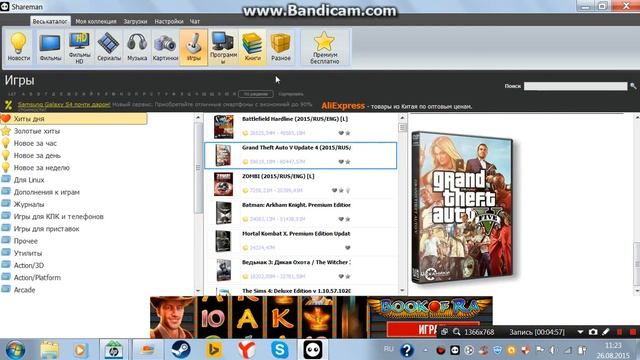
Task: Show hidden tray icons arrow
Action: click(425, 350)
